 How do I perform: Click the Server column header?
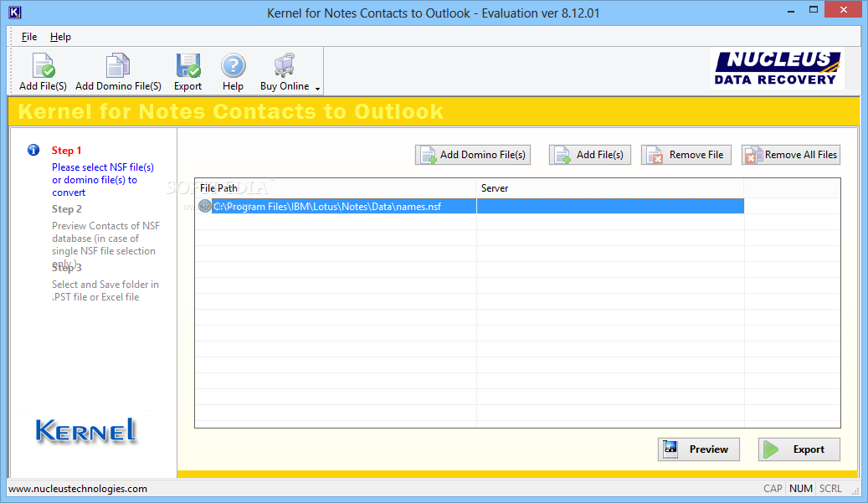610,188
